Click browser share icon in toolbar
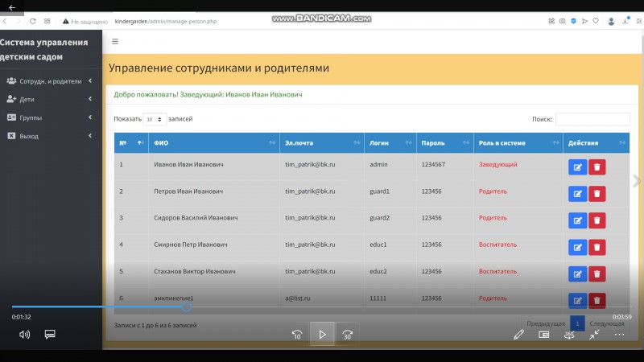The image size is (644, 362). (551, 21)
